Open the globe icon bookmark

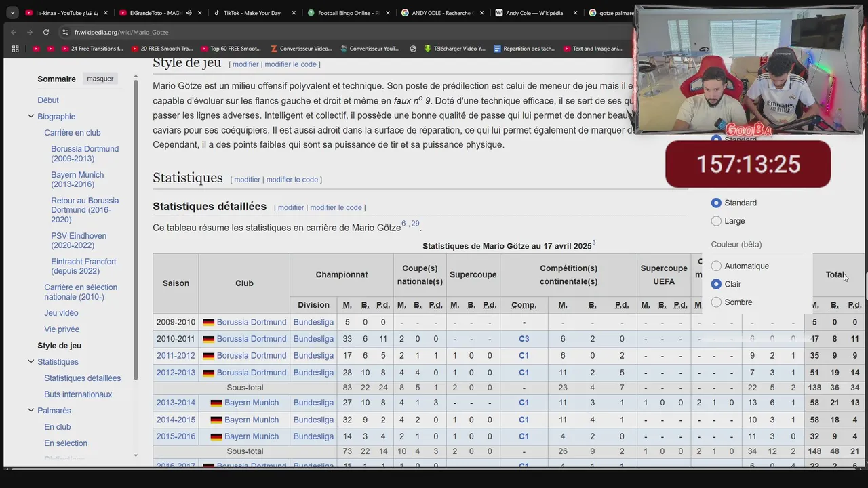413,49
